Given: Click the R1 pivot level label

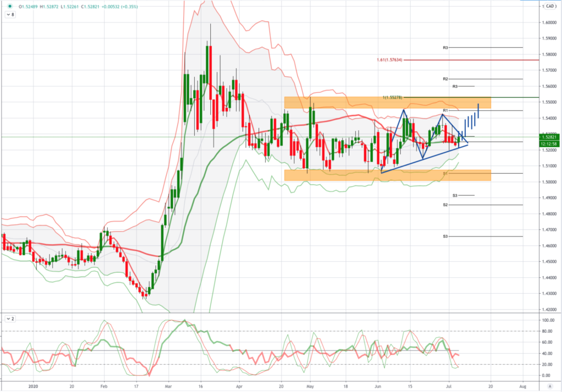Looking at the screenshot, I should coord(446,111).
